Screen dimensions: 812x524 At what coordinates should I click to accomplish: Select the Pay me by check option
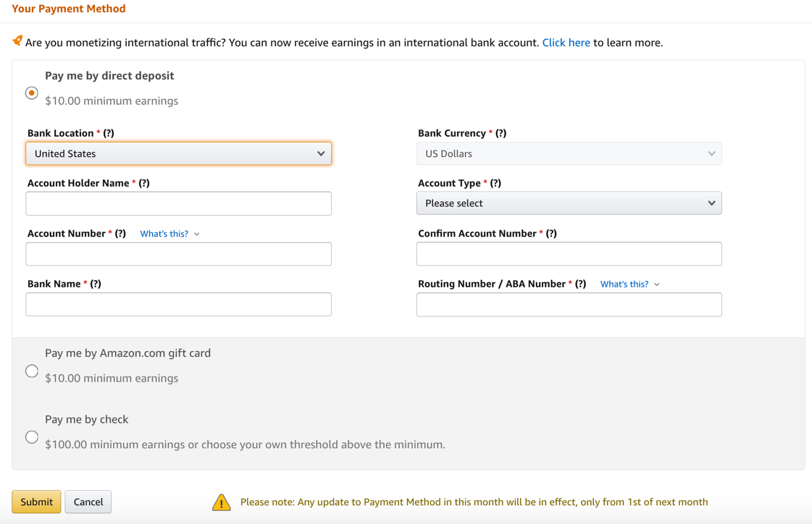pos(32,437)
